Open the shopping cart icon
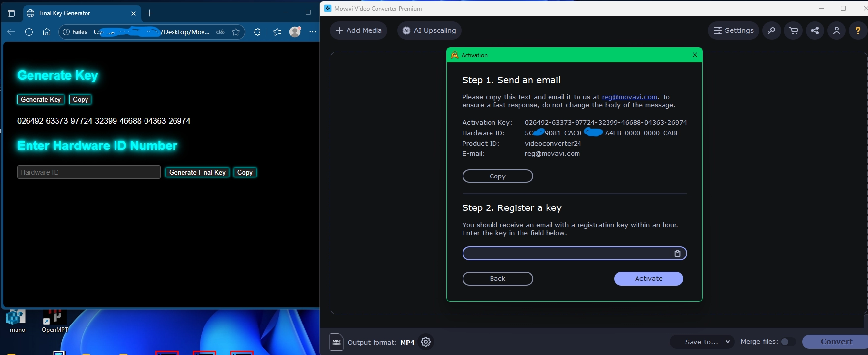 [793, 30]
